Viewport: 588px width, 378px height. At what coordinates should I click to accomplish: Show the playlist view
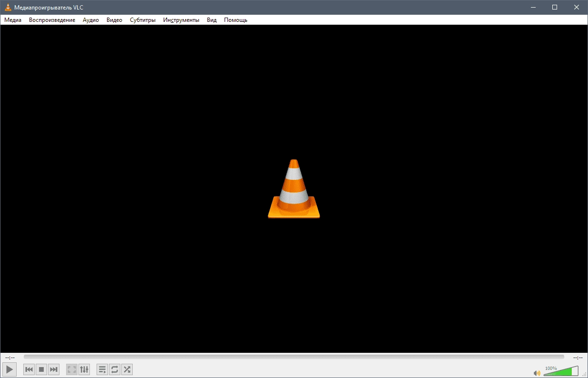(102, 369)
